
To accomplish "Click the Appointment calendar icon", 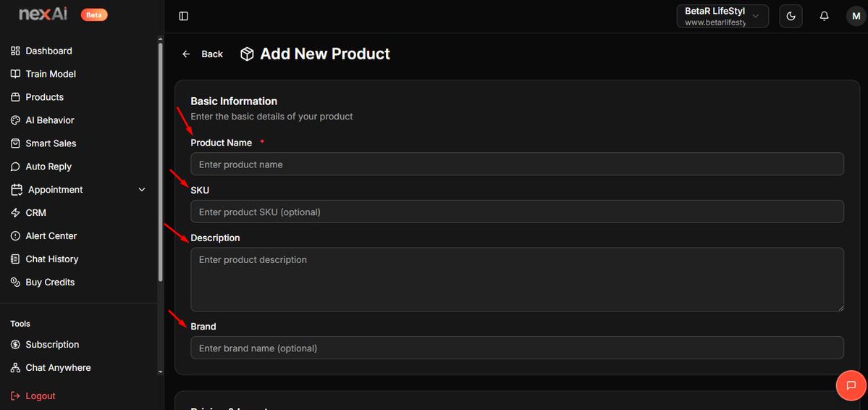I will pyautogui.click(x=17, y=190).
